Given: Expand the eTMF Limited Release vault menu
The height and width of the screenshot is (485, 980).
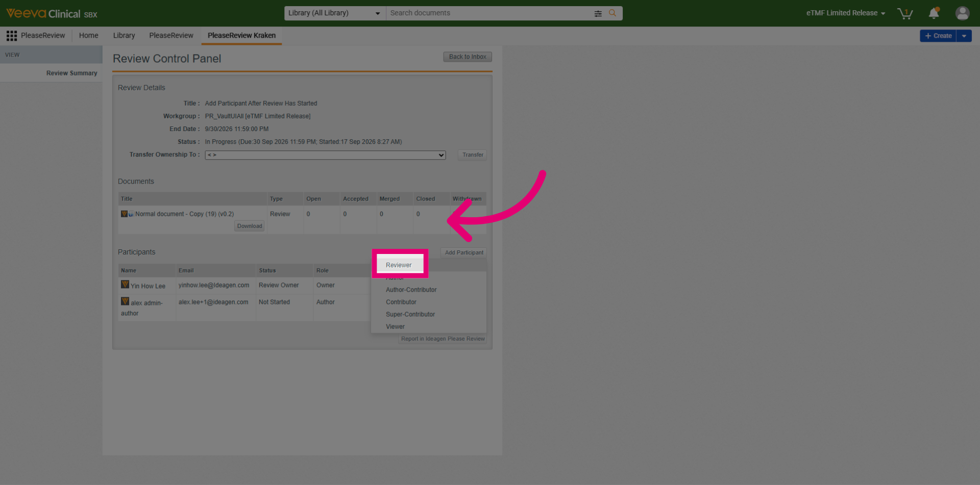Looking at the screenshot, I should [x=846, y=13].
